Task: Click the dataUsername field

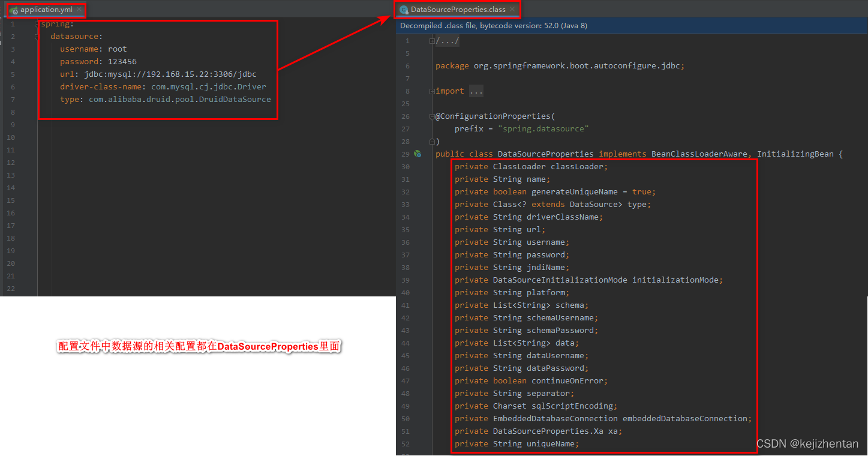Action: coord(521,356)
